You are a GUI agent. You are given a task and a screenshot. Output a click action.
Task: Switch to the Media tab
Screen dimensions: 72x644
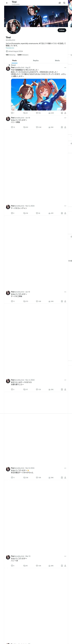57,61
